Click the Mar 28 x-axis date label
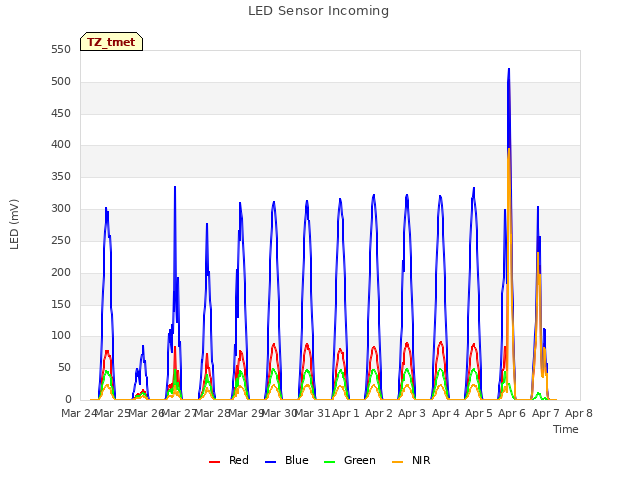 click(x=213, y=413)
